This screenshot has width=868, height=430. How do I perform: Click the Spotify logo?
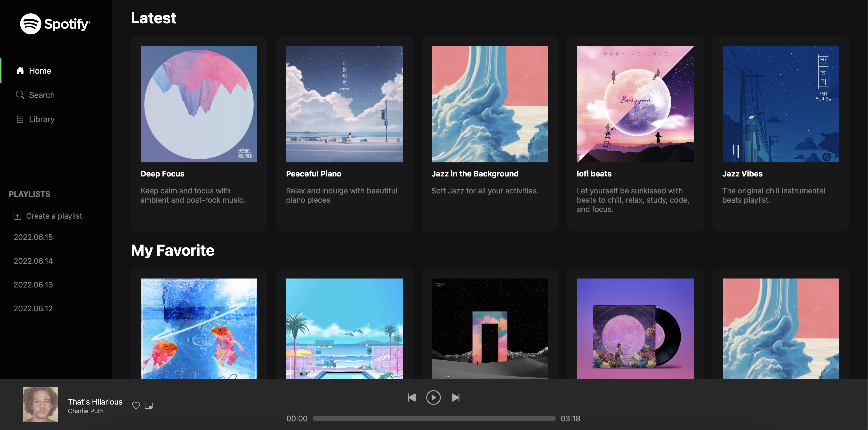[55, 24]
